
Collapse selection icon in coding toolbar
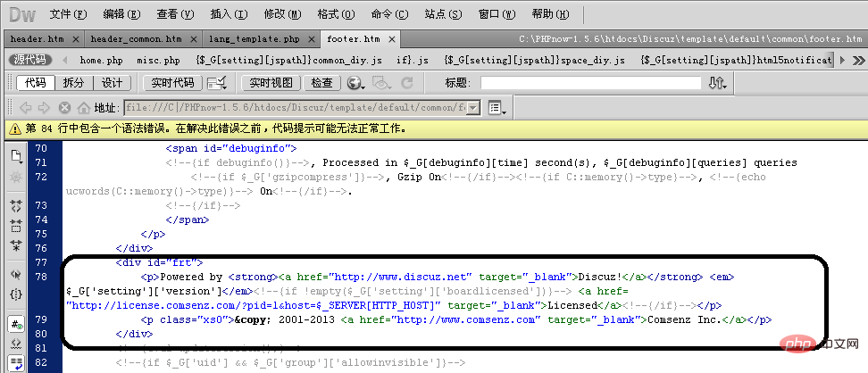pos(16,225)
